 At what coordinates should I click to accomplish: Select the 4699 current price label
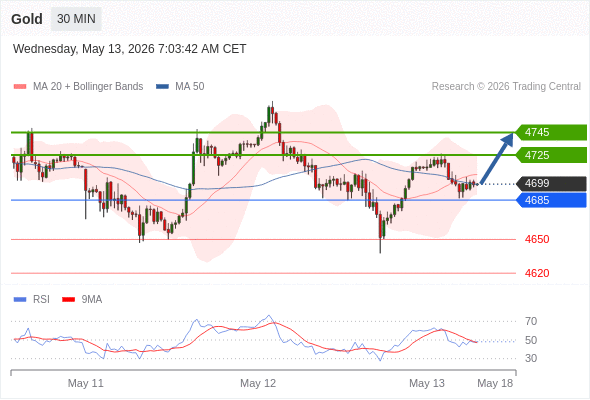click(550, 184)
